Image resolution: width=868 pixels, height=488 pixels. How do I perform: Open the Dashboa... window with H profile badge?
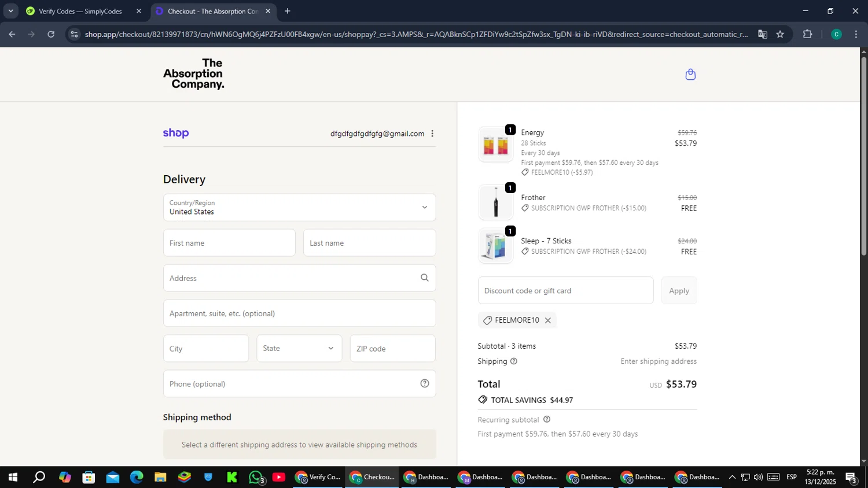tap(427, 477)
